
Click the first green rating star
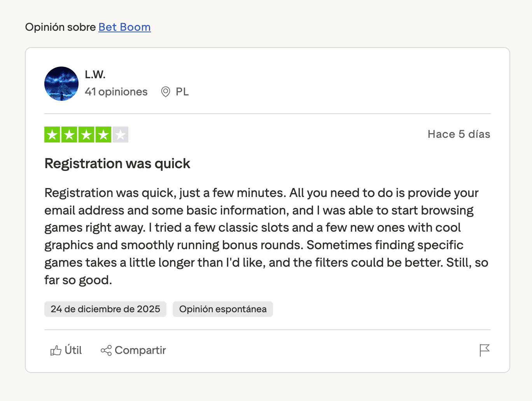pos(52,135)
